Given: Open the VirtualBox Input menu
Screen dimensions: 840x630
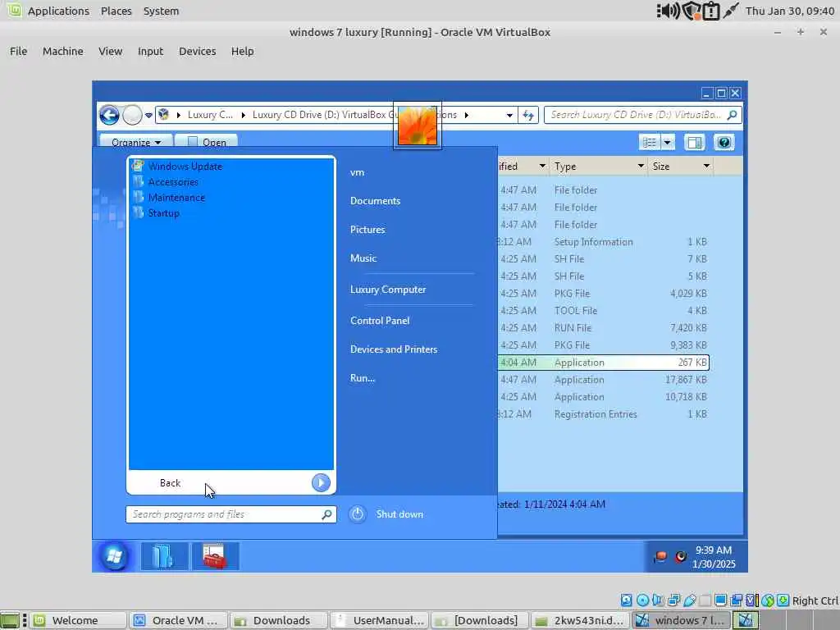Looking at the screenshot, I should tap(151, 52).
